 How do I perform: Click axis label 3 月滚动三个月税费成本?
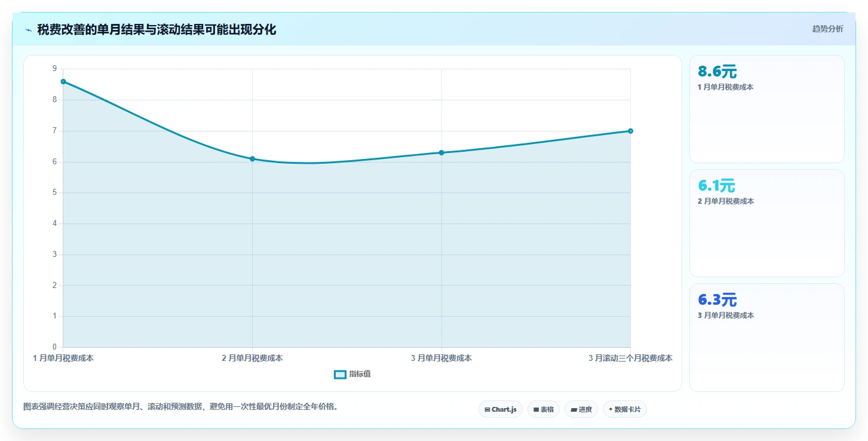pyautogui.click(x=630, y=358)
